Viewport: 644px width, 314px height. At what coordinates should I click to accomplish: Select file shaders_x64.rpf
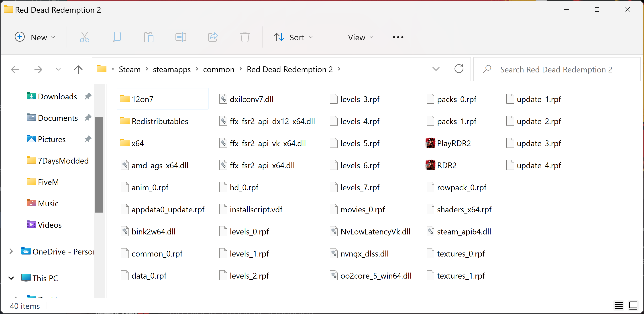[x=459, y=209]
